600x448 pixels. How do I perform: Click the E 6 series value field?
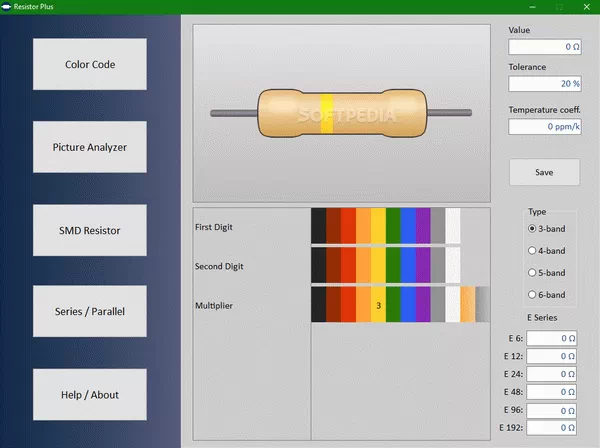pos(551,338)
